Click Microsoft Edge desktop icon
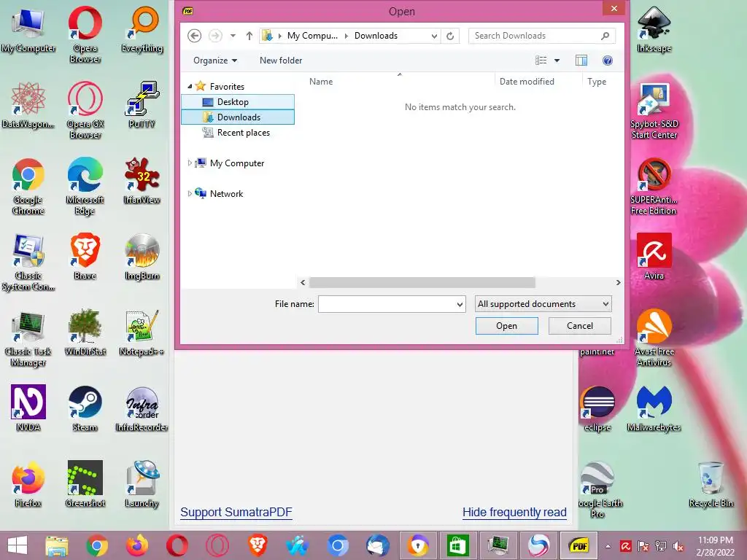The height and width of the screenshot is (560, 747). (x=85, y=186)
